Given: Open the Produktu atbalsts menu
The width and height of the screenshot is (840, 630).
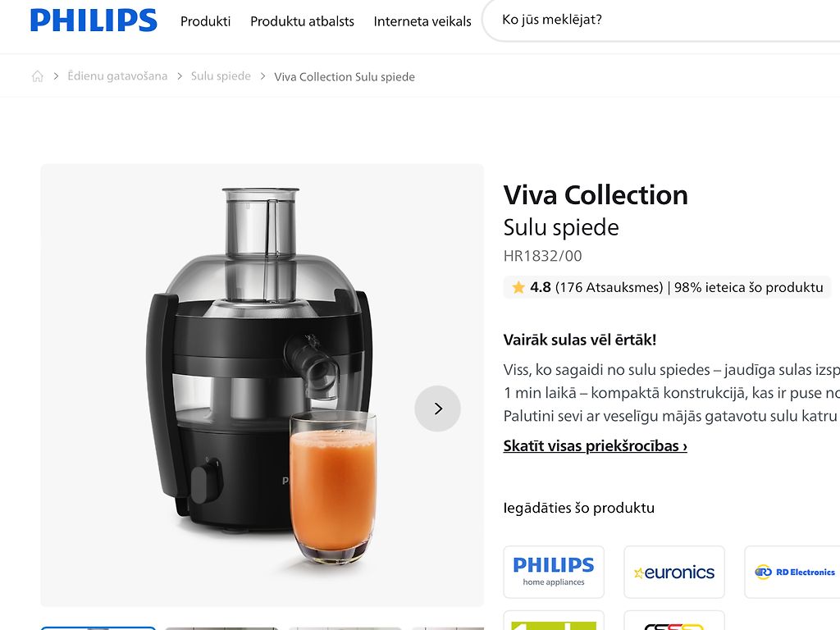Looking at the screenshot, I should 302,21.
